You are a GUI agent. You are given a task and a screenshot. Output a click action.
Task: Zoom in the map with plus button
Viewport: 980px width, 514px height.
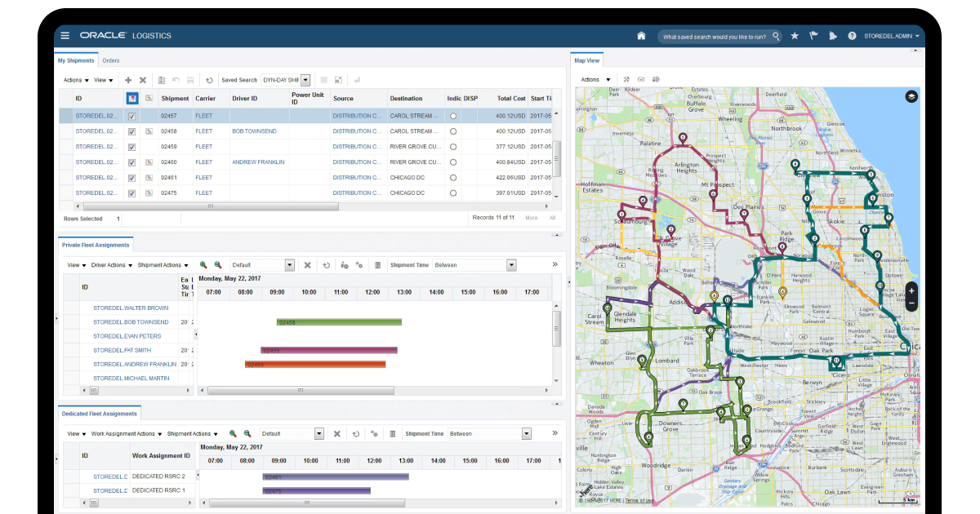point(911,290)
